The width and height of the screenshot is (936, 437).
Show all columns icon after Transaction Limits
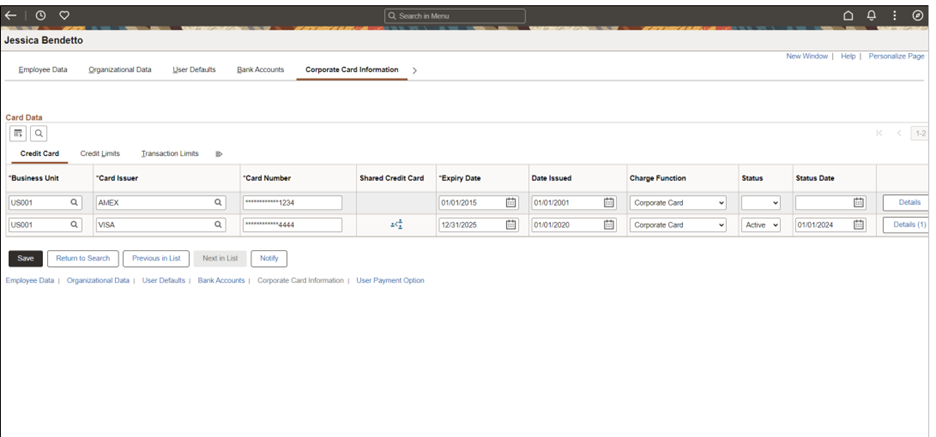point(219,154)
